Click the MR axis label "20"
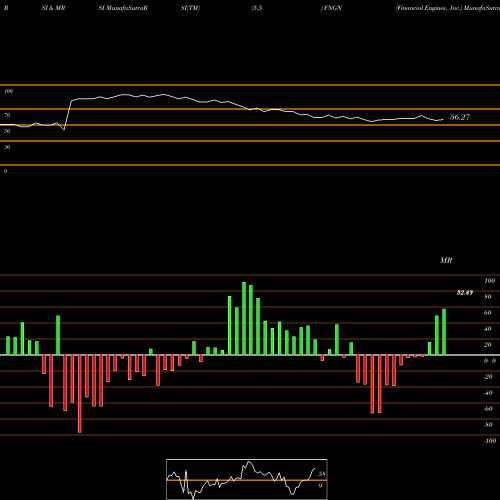This screenshot has height=500, width=500. 488,345
